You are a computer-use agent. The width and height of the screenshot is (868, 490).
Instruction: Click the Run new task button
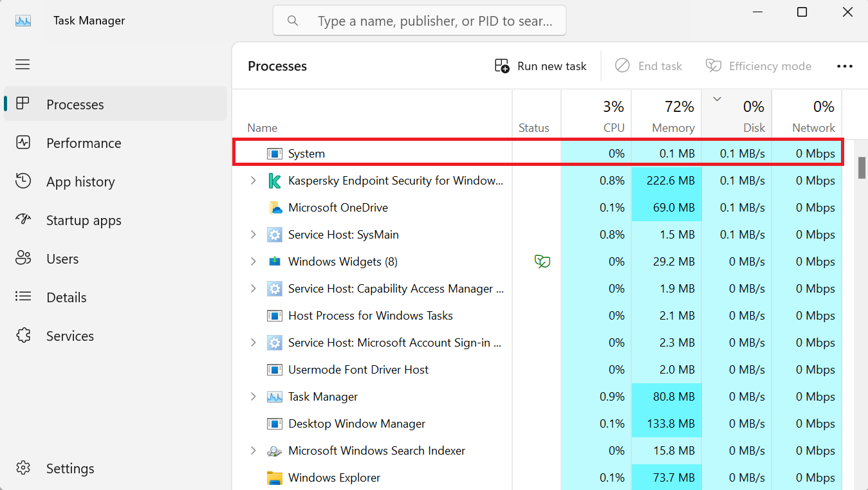pos(540,66)
